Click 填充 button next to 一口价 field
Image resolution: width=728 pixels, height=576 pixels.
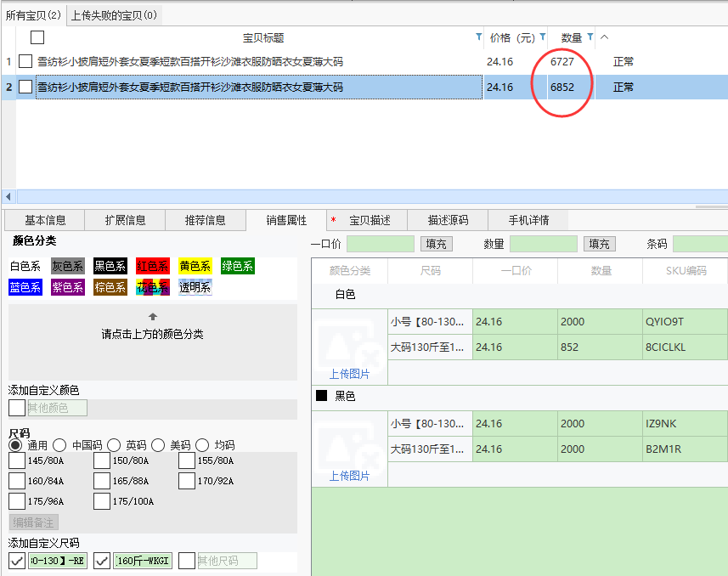point(436,244)
